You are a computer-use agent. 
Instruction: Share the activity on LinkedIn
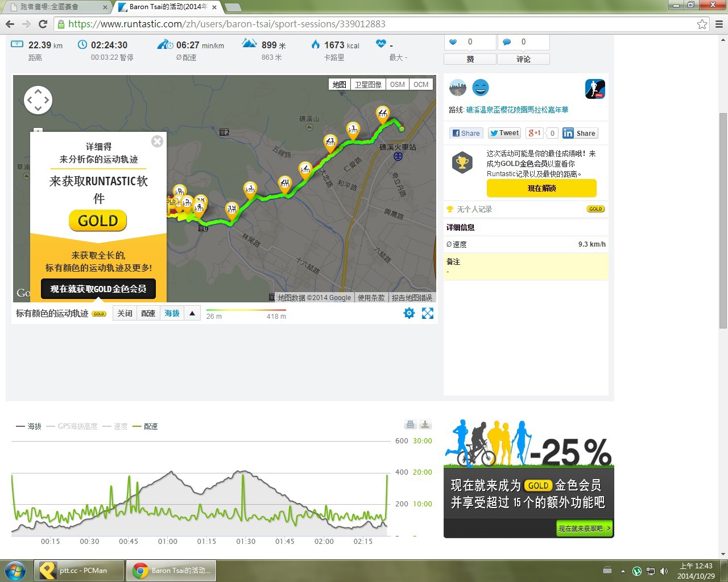(x=580, y=133)
